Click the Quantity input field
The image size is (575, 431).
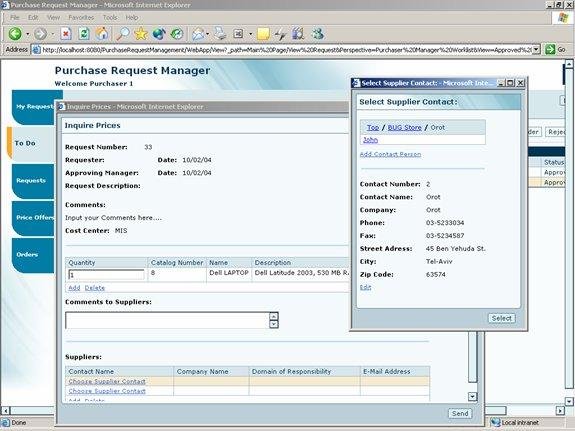tap(106, 275)
